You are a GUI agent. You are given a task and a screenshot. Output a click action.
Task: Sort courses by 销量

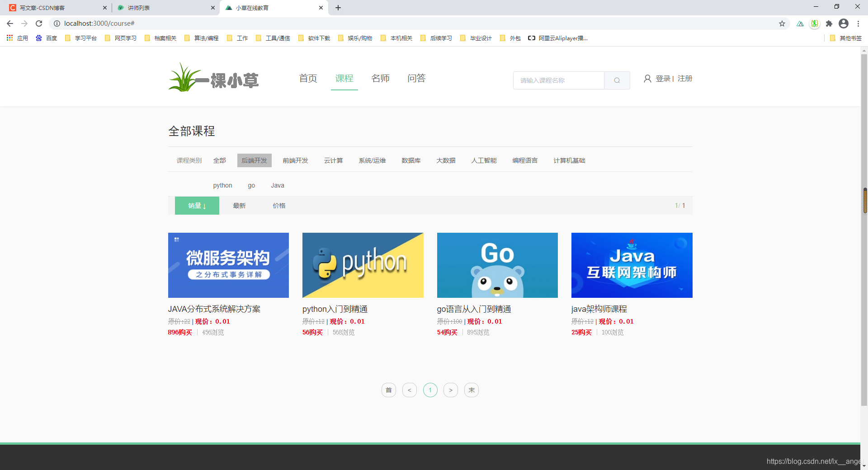[197, 206]
